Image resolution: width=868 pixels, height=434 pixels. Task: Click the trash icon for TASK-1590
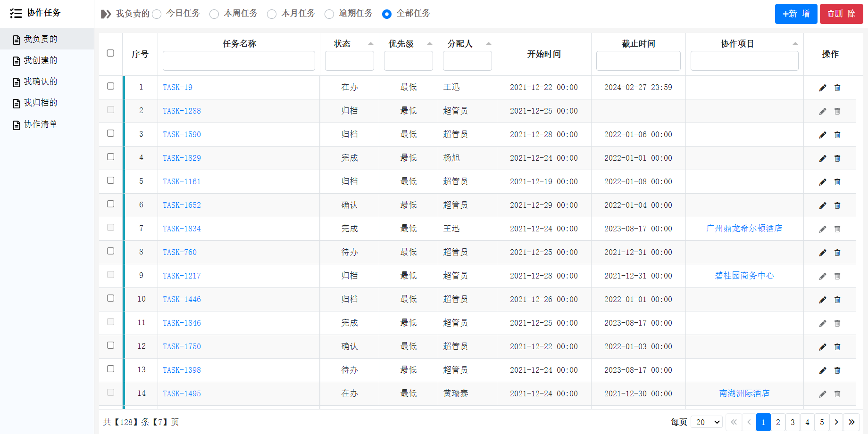click(x=837, y=135)
